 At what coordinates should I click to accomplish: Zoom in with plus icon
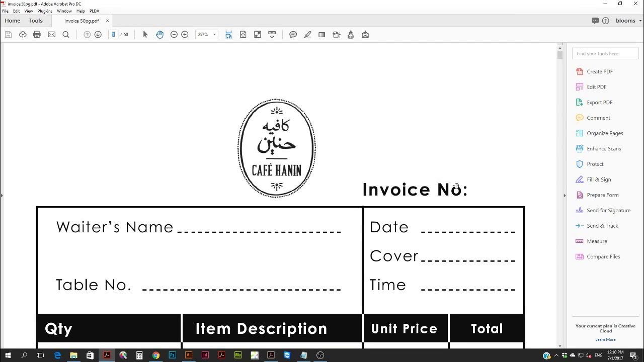(185, 35)
